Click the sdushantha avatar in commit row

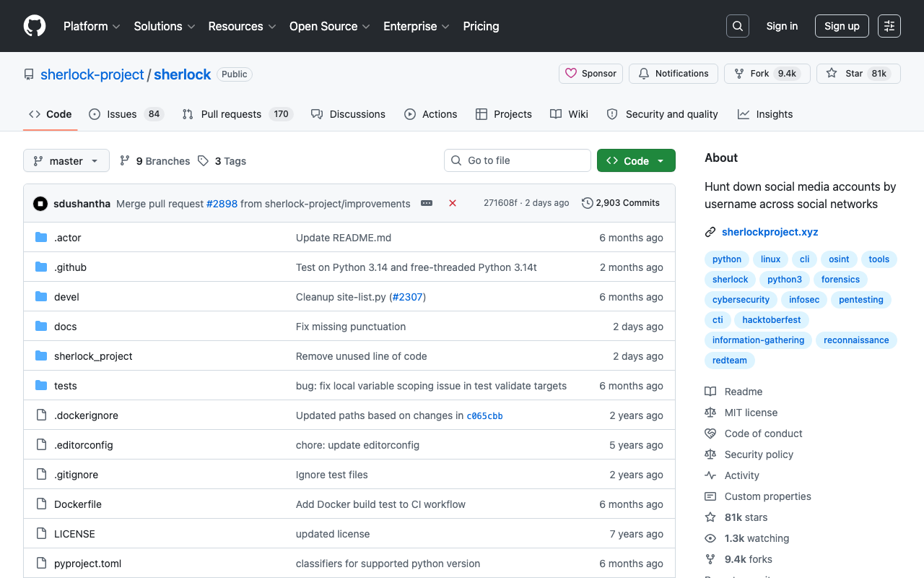(x=40, y=204)
